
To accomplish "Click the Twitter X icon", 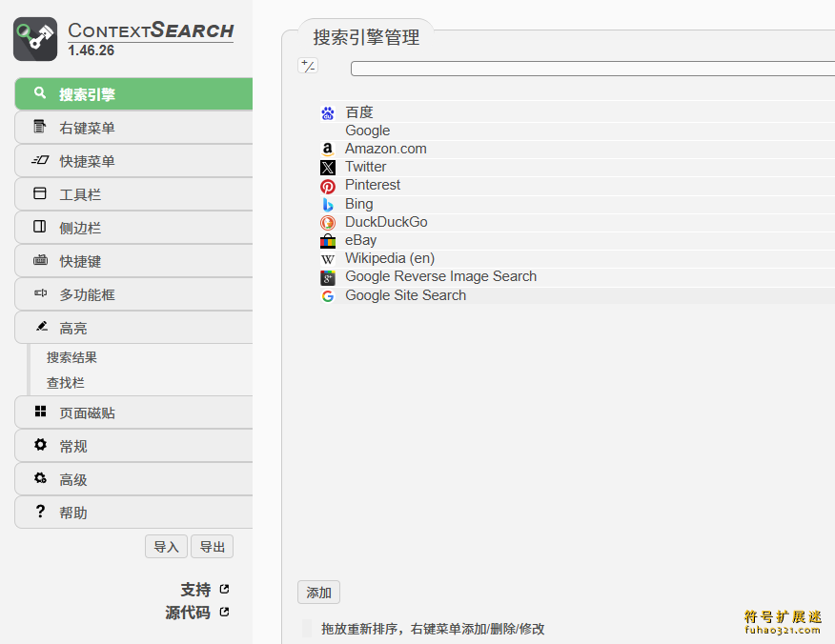I will click(x=328, y=168).
